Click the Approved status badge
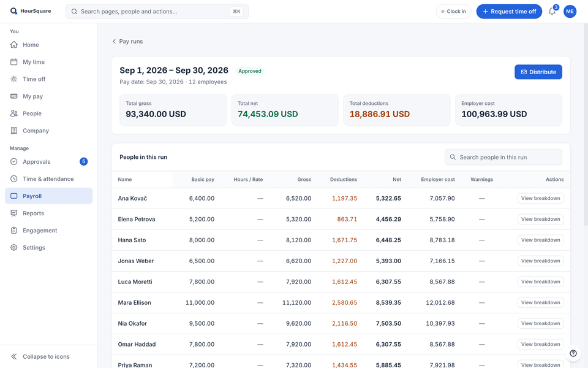 pyautogui.click(x=250, y=71)
